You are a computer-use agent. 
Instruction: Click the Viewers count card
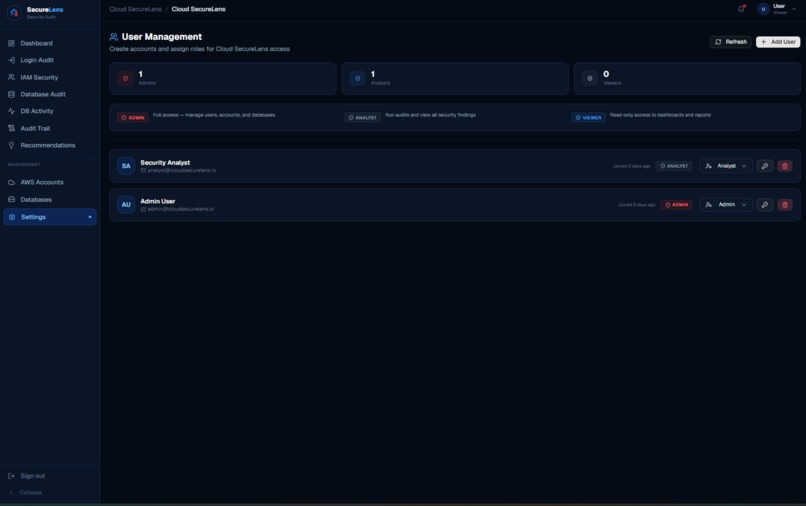(x=687, y=78)
